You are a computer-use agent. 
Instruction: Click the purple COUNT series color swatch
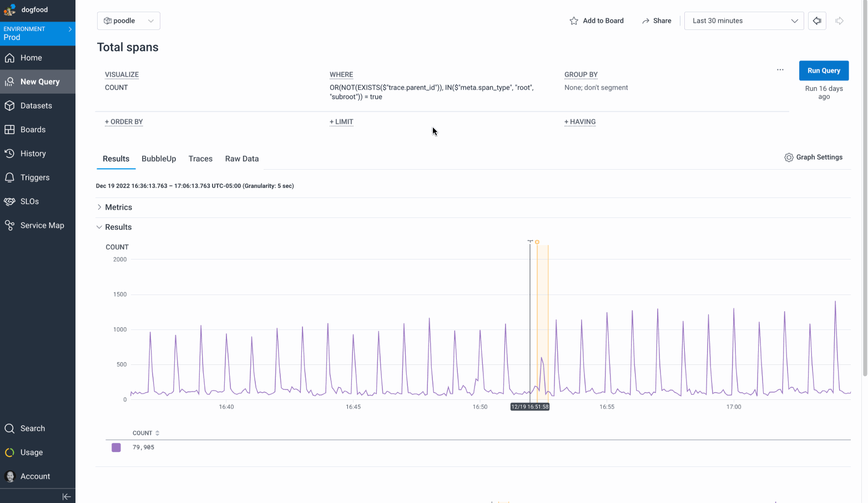pyautogui.click(x=116, y=448)
